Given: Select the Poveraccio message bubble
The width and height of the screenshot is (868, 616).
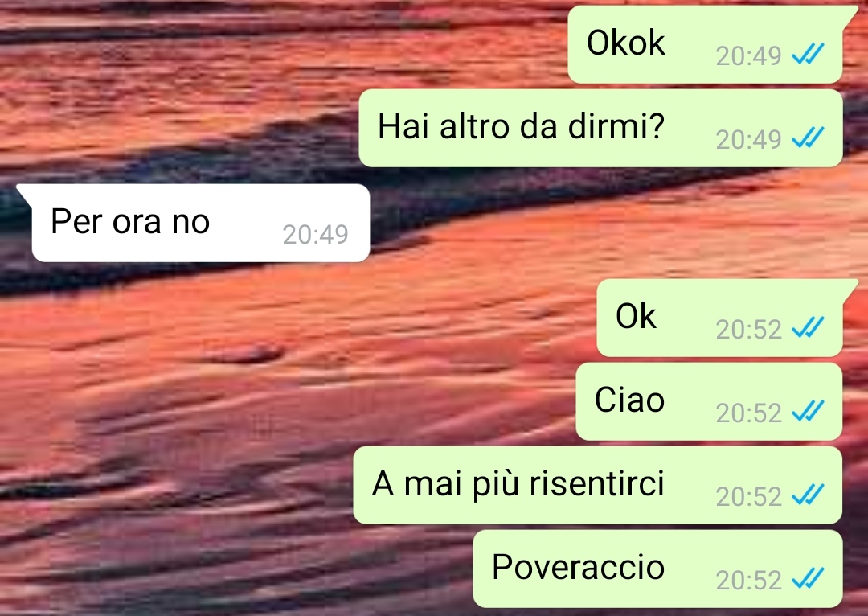Looking at the screenshot, I should [657, 569].
